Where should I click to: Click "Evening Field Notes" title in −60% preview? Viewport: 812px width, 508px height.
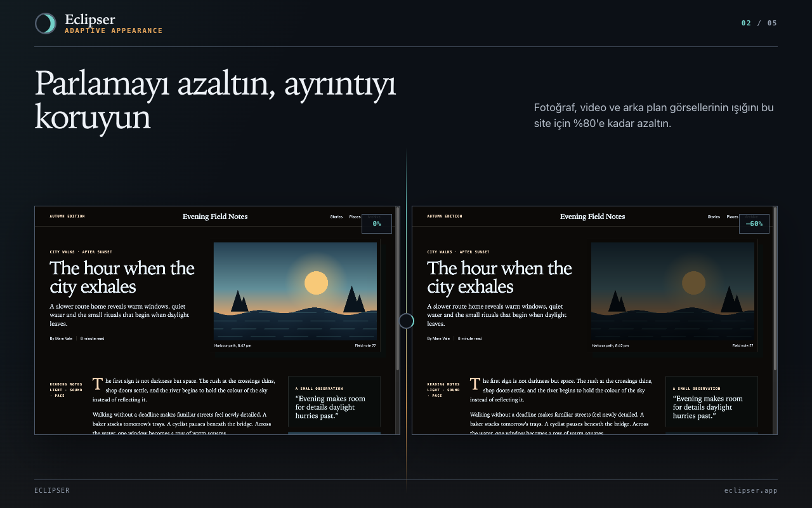pos(593,217)
